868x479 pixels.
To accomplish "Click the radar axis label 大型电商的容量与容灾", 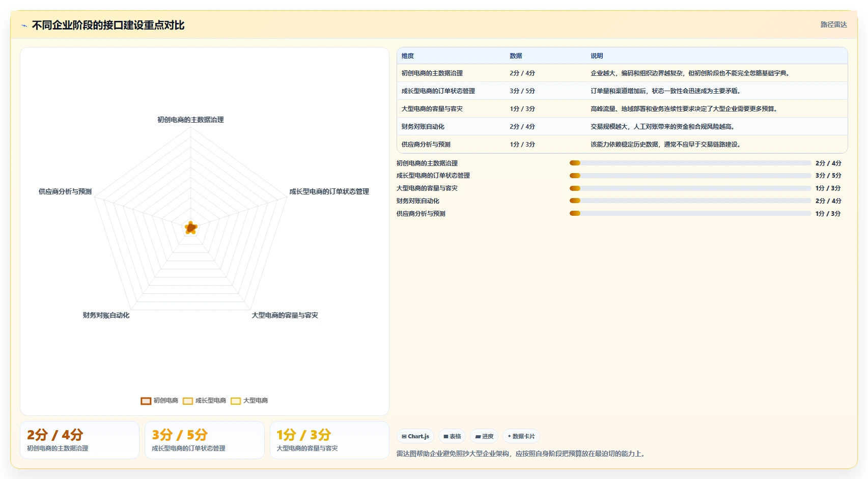I will (285, 315).
